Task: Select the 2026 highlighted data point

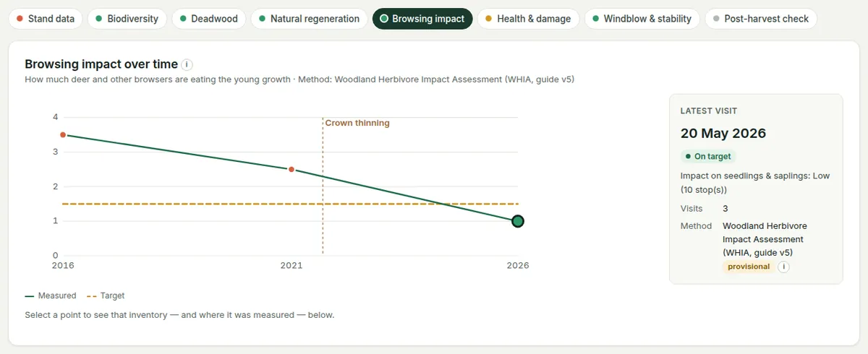Action: pyautogui.click(x=518, y=221)
